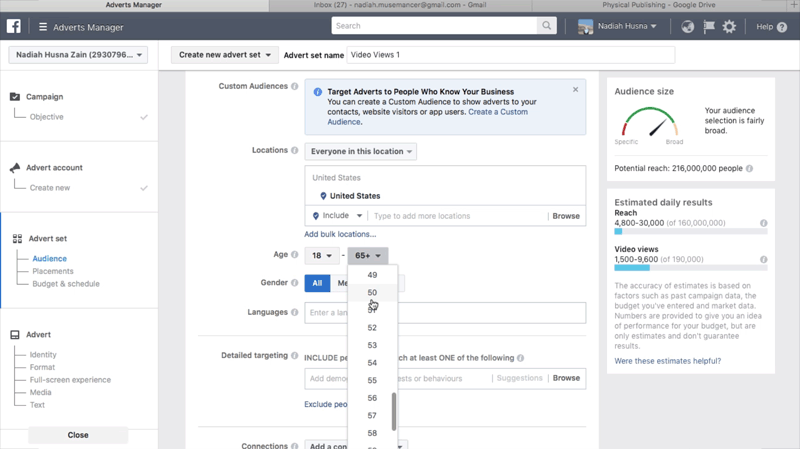Choose age 56 from the list
The image size is (800, 449).
(372, 398)
